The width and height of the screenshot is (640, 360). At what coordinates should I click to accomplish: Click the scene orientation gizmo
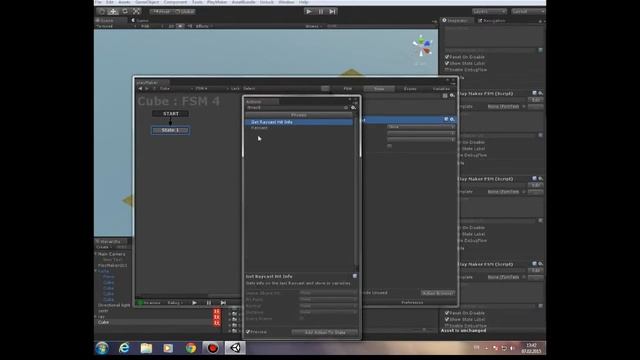(x=422, y=45)
